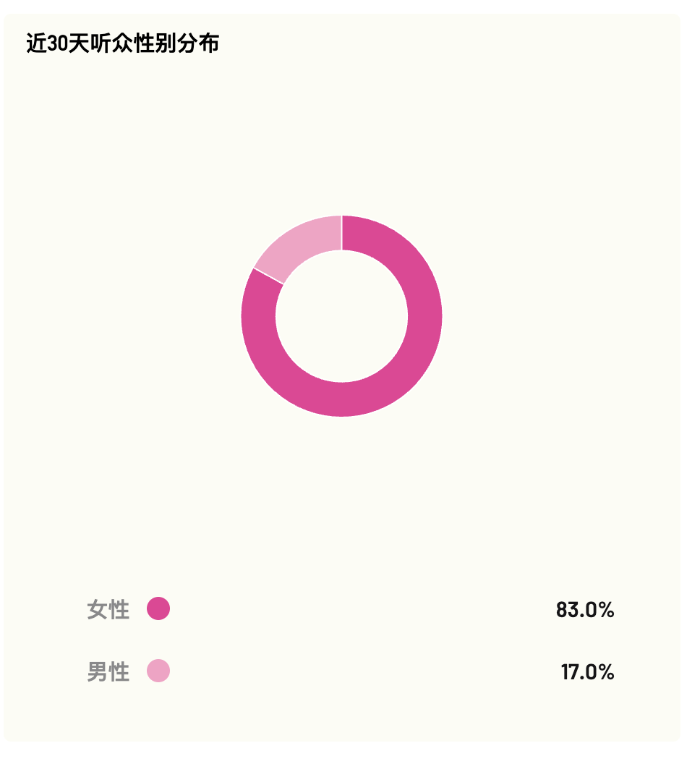700x764 pixels.
Task: Click the dark pink 女性 legend dot
Action: [158, 609]
